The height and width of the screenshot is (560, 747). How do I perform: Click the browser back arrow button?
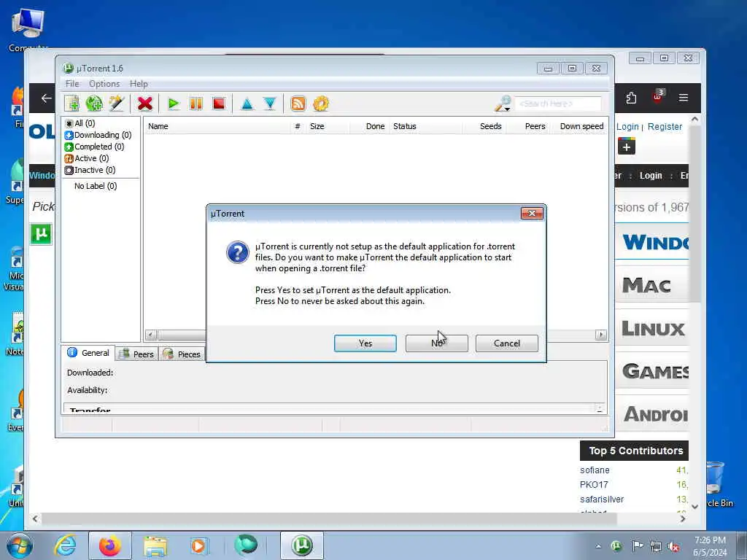[46, 98]
